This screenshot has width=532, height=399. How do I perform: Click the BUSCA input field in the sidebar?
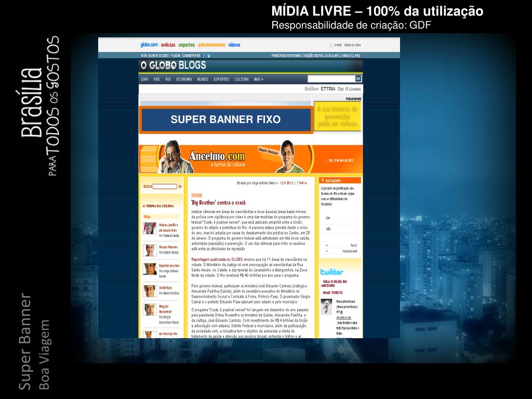coord(165,187)
